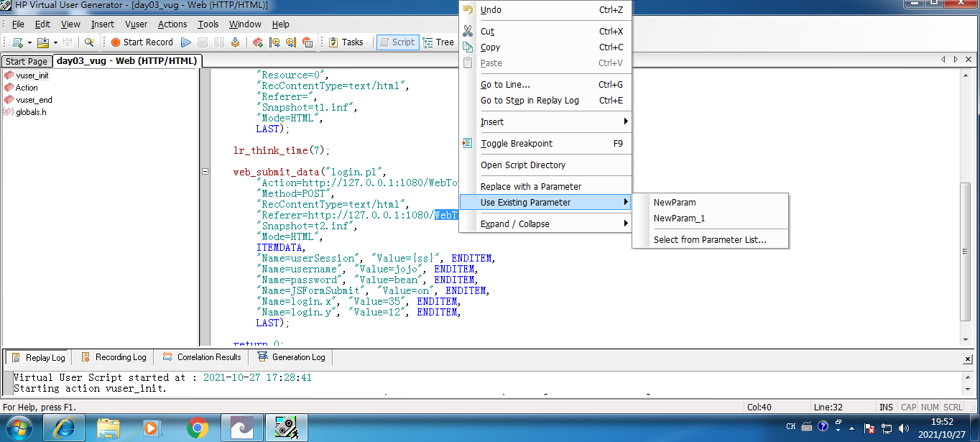Choose Toggle Breakpoint in context menu

click(x=545, y=144)
